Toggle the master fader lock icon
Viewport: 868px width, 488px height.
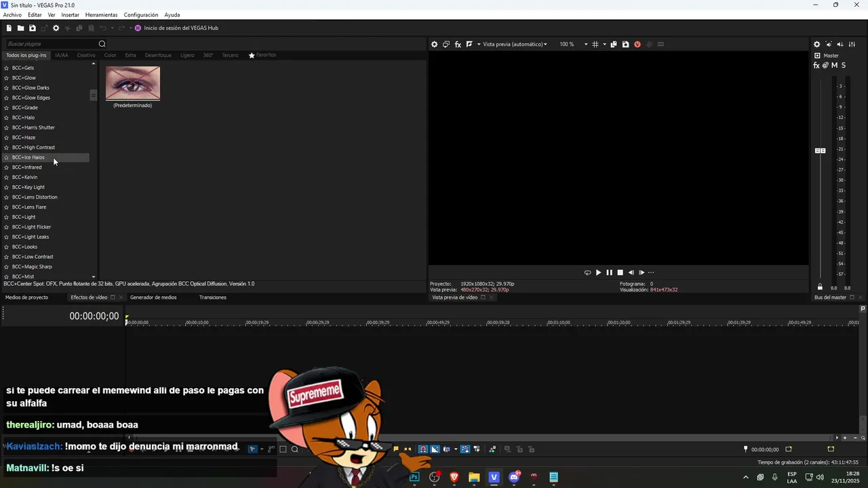tap(820, 287)
